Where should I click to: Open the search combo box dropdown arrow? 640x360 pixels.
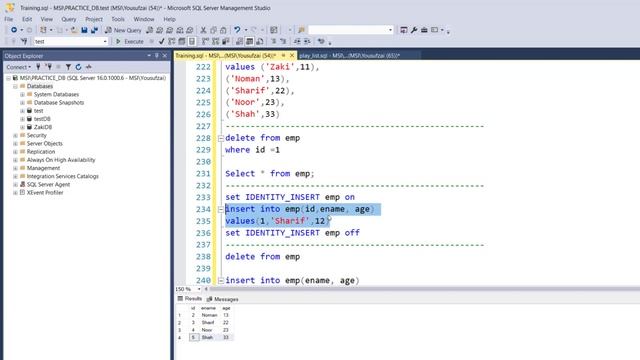390,30
